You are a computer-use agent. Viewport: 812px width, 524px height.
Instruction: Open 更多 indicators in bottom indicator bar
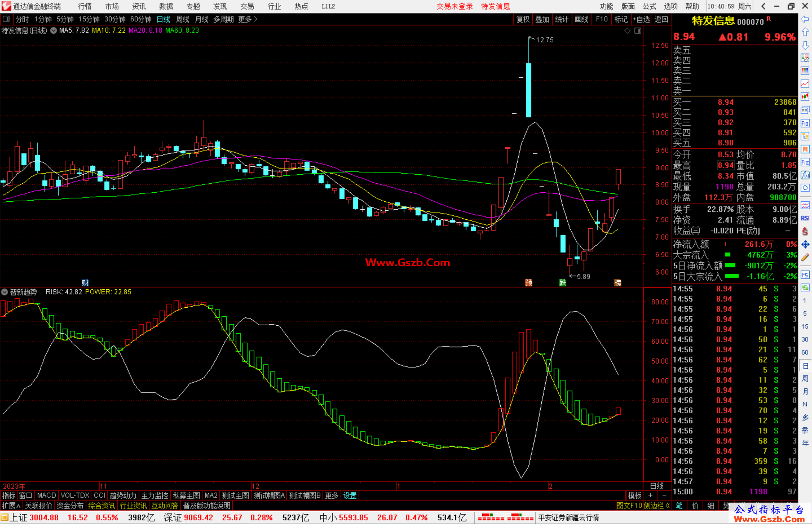332,495
